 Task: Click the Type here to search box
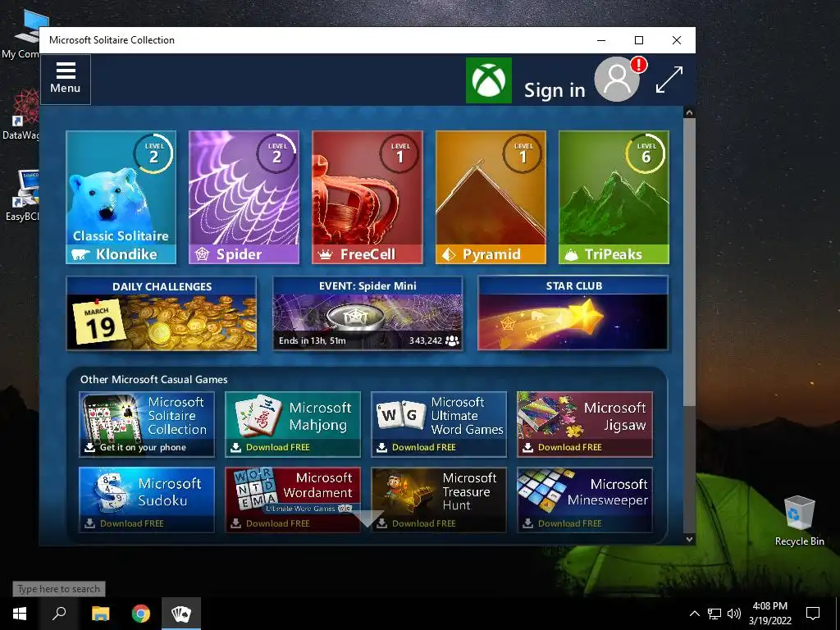click(59, 589)
